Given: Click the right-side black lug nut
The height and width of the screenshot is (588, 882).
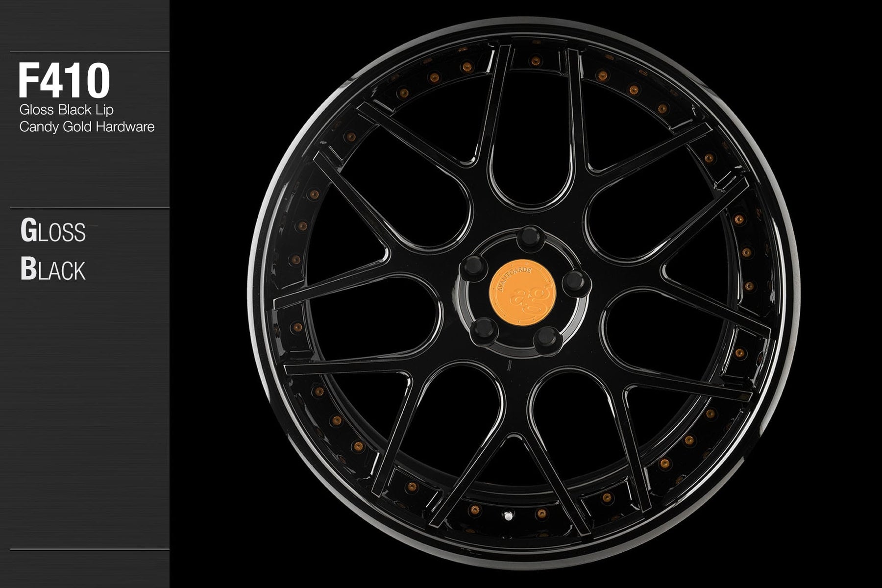Looking at the screenshot, I should tap(572, 281).
